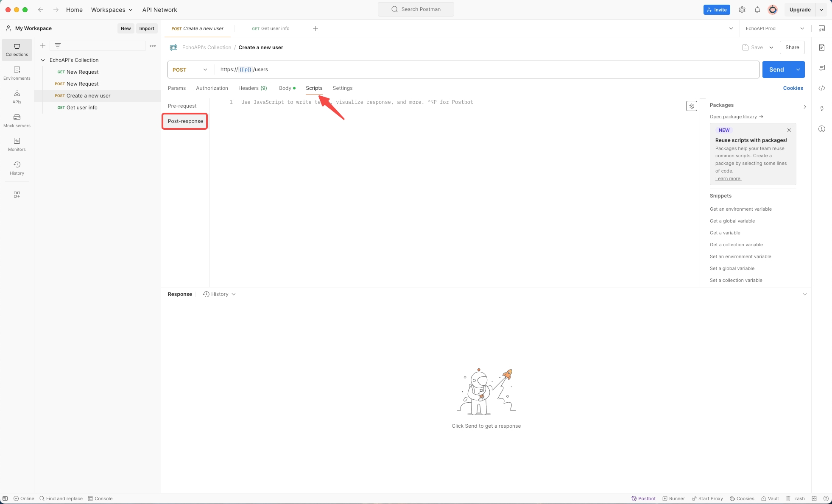Open the Save options dropdown arrow

(x=771, y=47)
